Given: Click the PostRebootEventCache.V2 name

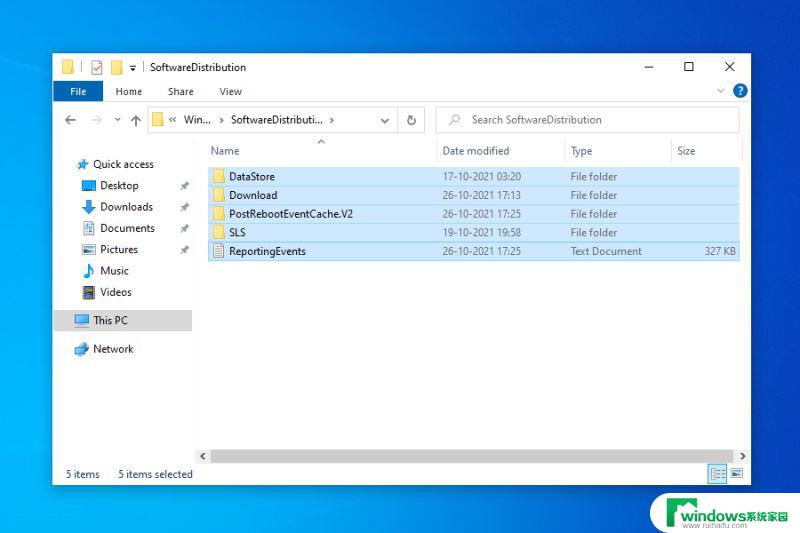Looking at the screenshot, I should (x=291, y=214).
